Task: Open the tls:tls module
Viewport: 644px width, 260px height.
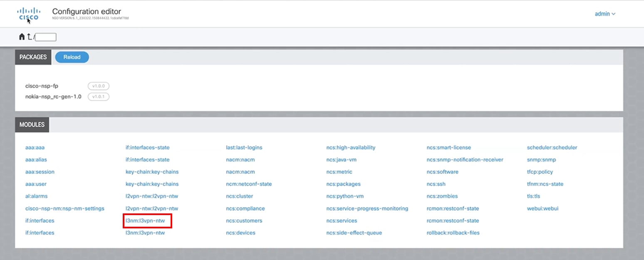Action: [533, 196]
